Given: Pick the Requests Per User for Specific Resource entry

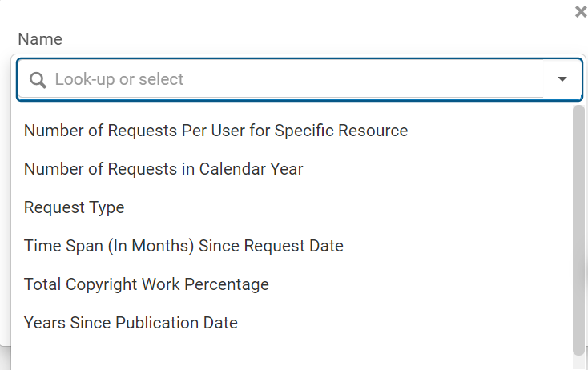Looking at the screenshot, I should pyautogui.click(x=215, y=131).
